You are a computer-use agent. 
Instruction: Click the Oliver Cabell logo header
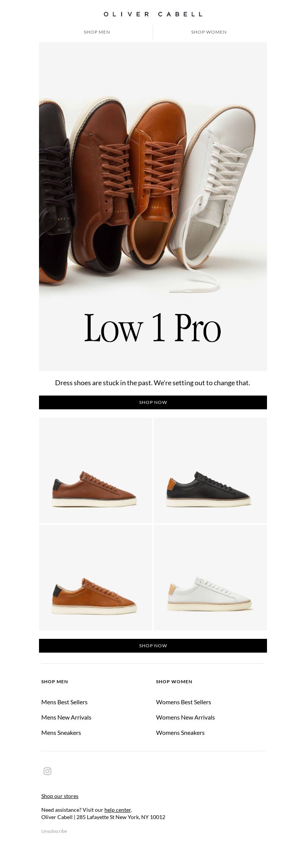pyautogui.click(x=153, y=14)
